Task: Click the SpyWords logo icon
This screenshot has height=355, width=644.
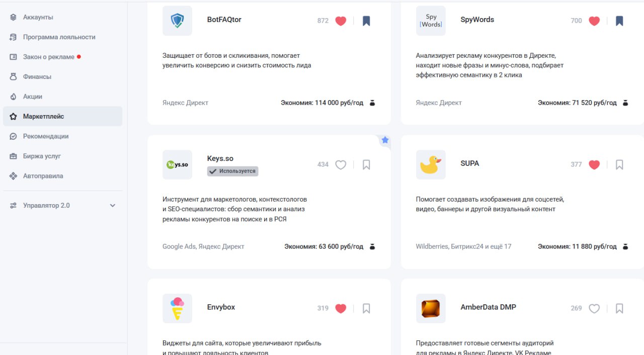Action: 431,21
